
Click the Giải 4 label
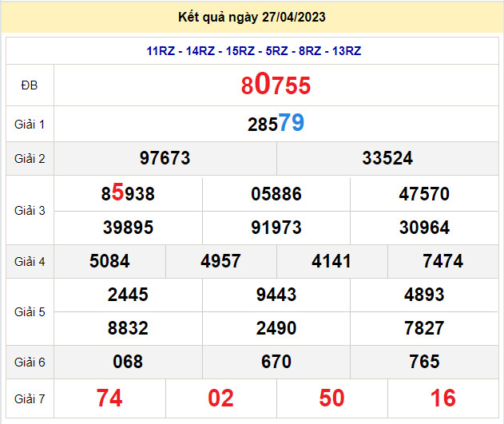30,261
